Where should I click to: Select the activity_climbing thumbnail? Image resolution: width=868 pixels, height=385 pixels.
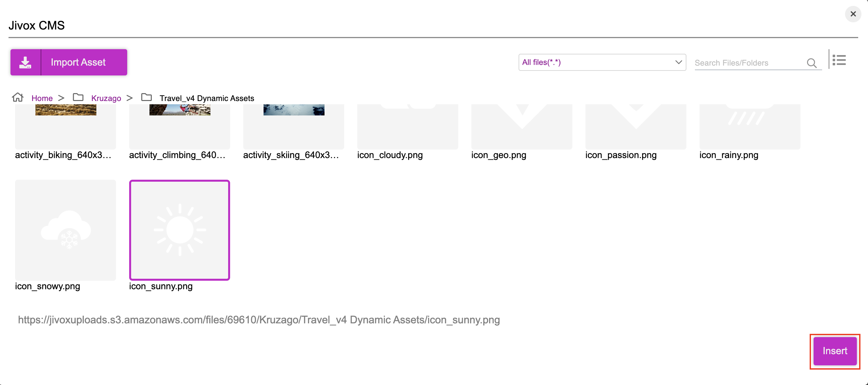point(180,127)
